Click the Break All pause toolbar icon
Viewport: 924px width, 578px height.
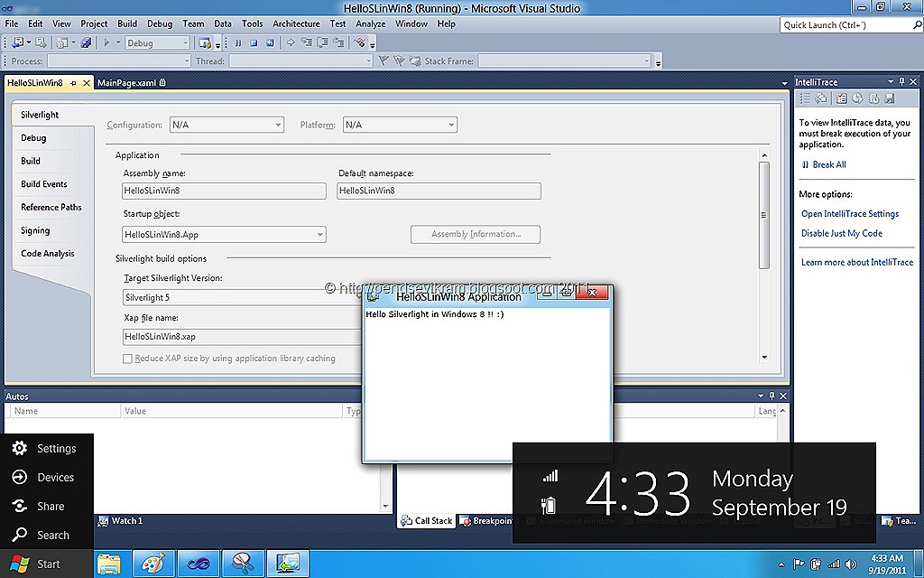click(238, 42)
